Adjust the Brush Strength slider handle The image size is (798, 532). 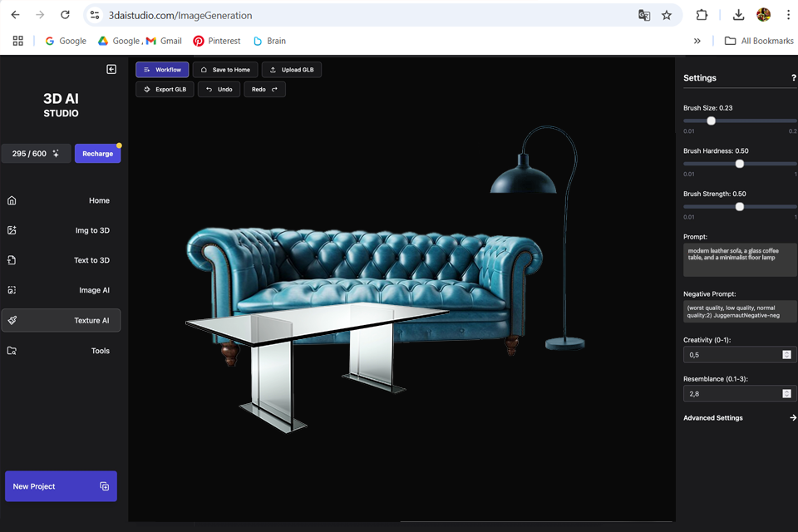(740, 206)
